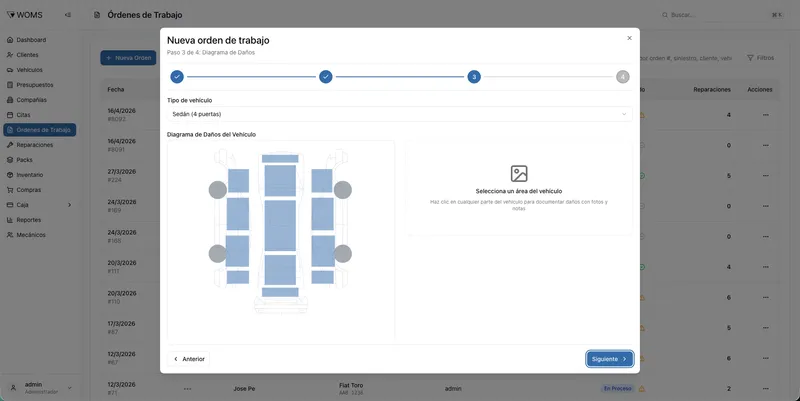Click the document icon beside Presupuestos
Viewport: 800px width, 401px height.
pos(10,85)
